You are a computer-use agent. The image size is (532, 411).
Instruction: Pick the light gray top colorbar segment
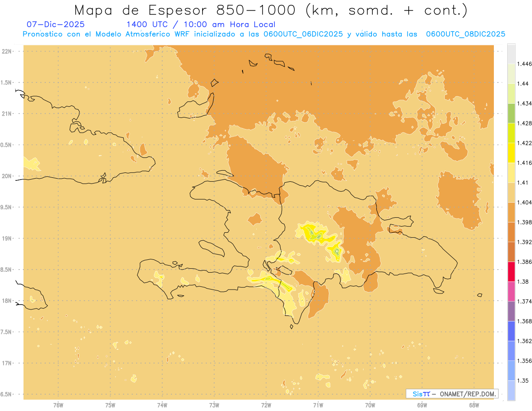click(511, 54)
